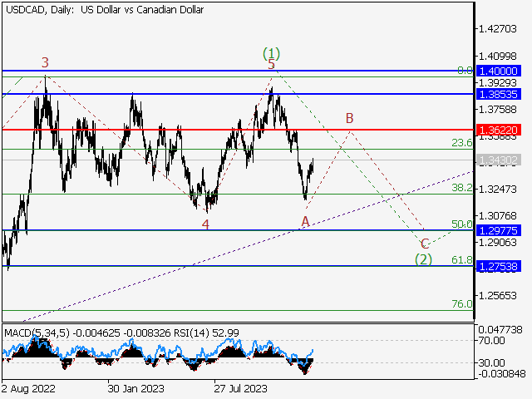Screen dimensions: 532x399
Task: Click the 1.38535 blue price label
Action: pos(499,94)
